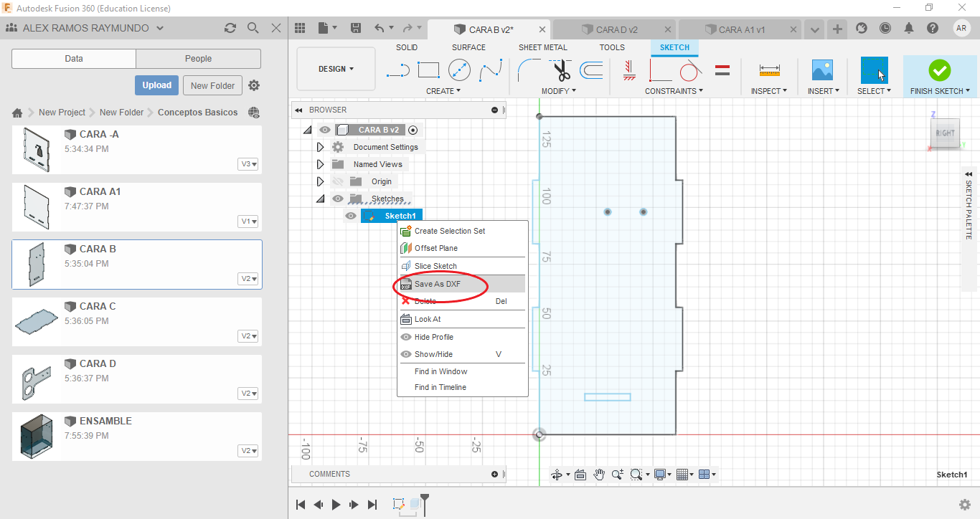Select the Offset modify tool
Viewport: 980px width, 519px height.
click(x=591, y=70)
